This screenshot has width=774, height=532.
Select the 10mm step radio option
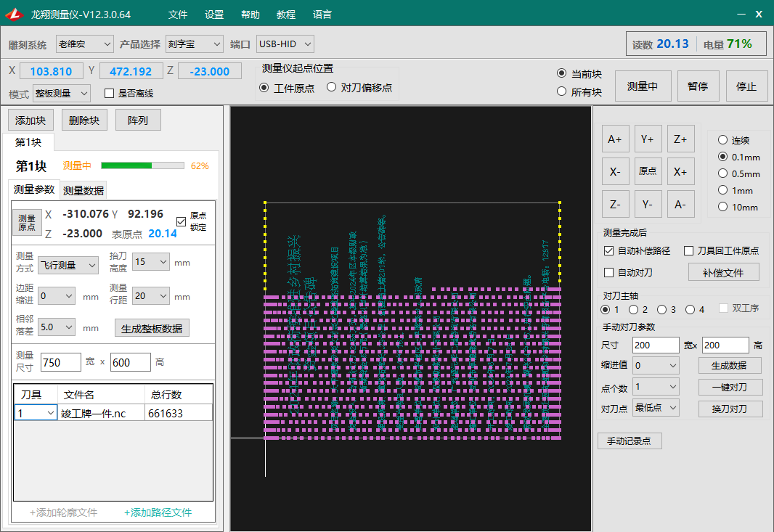pyautogui.click(x=722, y=207)
